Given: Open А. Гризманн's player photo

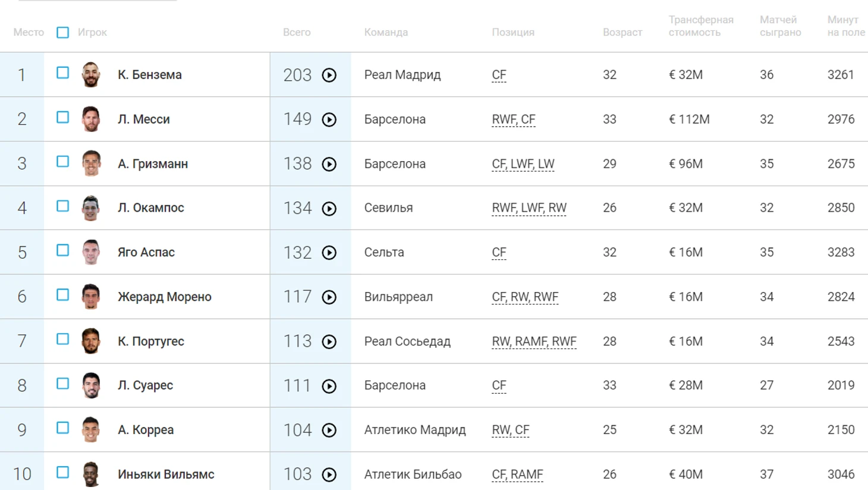Looking at the screenshot, I should click(x=91, y=164).
